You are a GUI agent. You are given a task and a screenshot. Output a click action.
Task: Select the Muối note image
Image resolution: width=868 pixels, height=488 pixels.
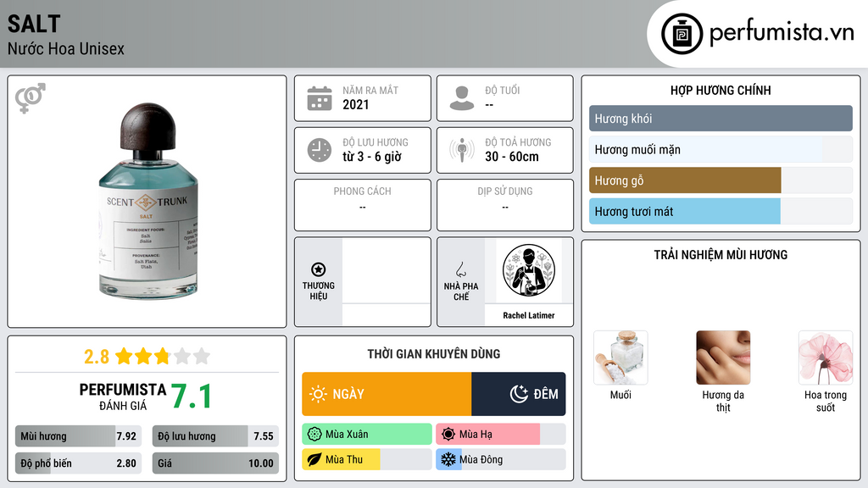(x=620, y=358)
